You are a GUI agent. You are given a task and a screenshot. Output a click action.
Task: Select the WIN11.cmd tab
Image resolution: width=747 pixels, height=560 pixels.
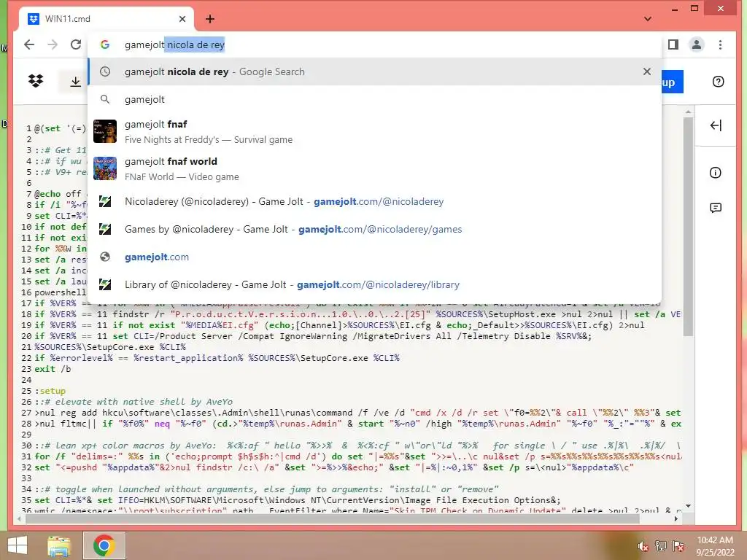(x=107, y=19)
